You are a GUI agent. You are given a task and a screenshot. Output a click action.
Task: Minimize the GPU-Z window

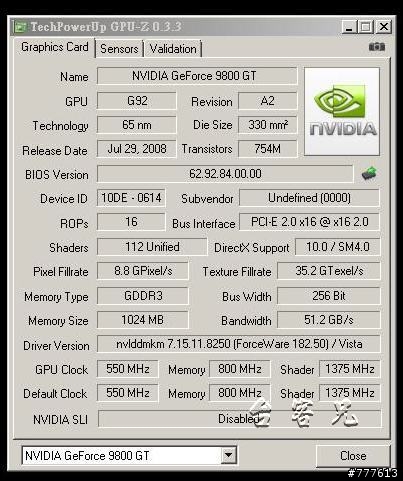[x=349, y=27]
